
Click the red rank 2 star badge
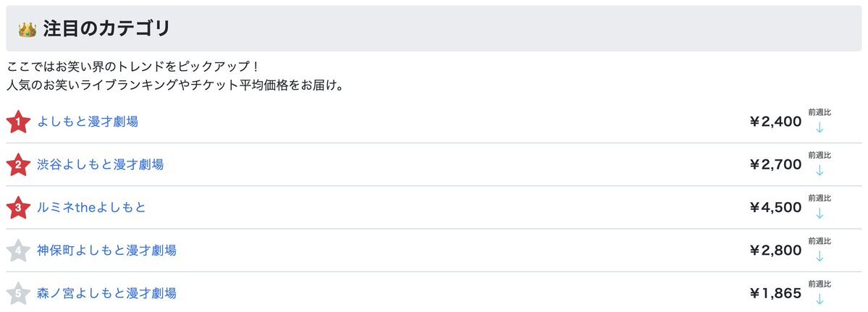tap(18, 165)
